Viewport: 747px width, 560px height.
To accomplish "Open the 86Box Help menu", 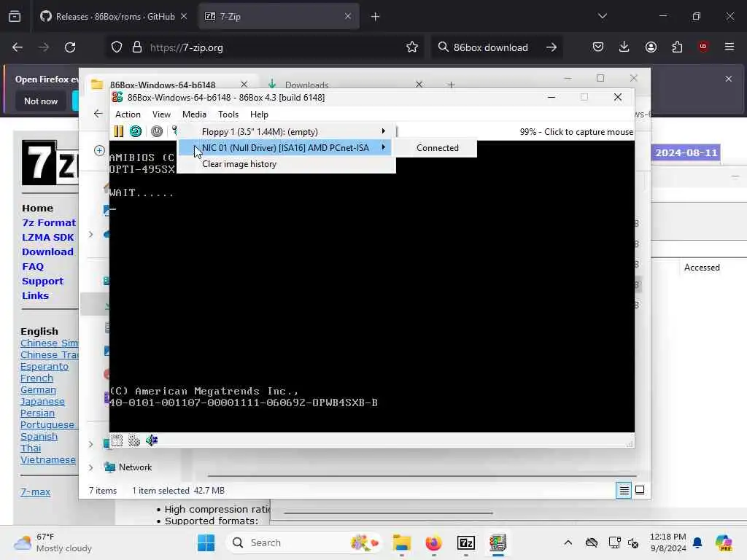I will 259,114.
